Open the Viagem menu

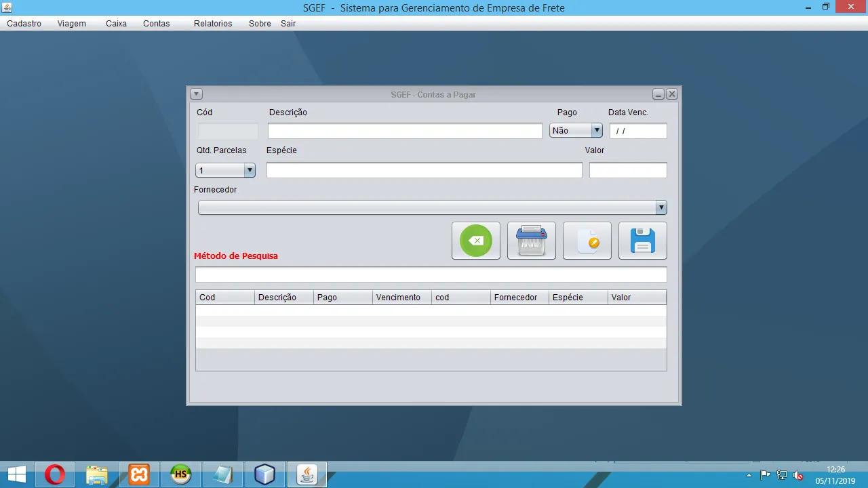pyautogui.click(x=72, y=24)
